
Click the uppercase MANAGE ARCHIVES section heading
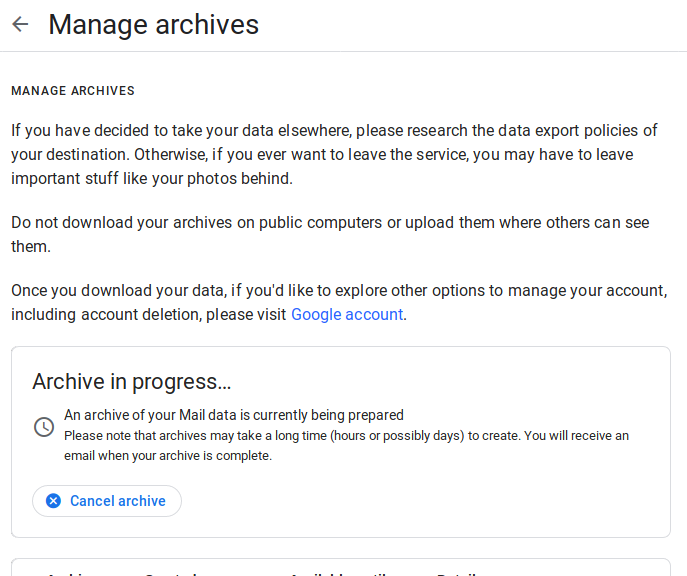point(73,91)
